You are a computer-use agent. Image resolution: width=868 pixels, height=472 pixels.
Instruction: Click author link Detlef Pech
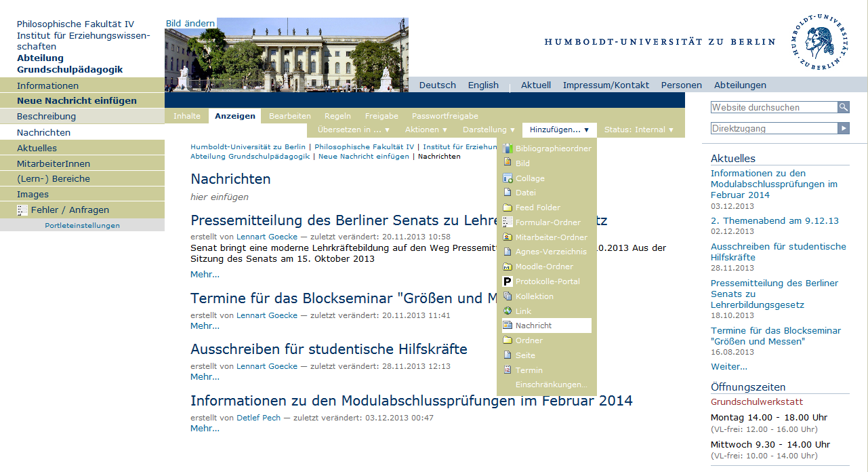point(258,418)
